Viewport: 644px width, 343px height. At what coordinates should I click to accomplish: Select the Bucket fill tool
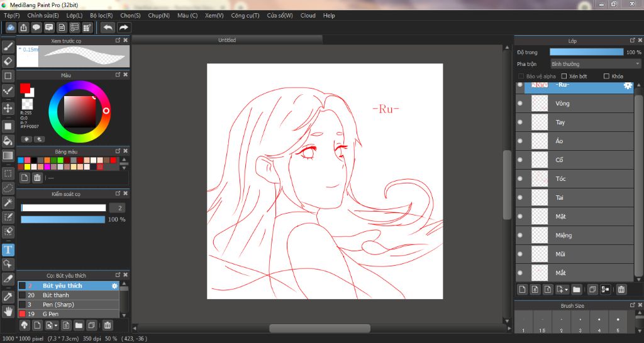pos(8,141)
